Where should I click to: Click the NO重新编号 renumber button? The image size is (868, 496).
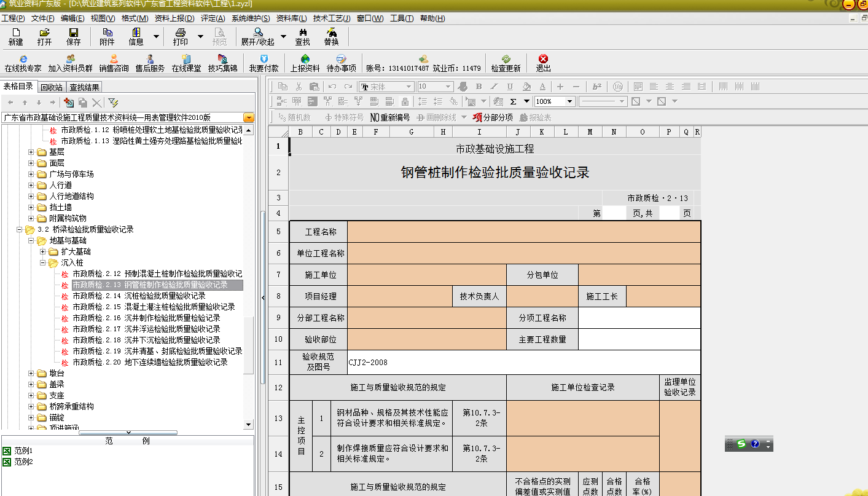[390, 117]
